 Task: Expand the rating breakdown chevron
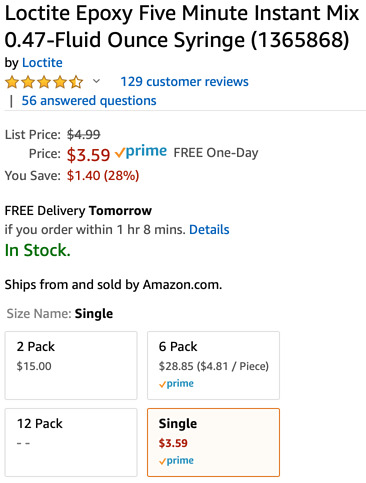click(x=96, y=81)
